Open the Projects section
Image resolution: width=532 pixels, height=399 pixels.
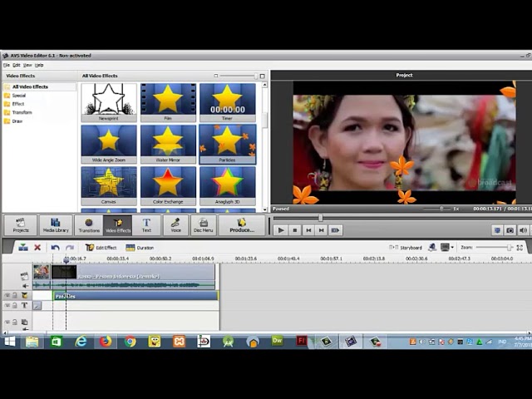point(20,225)
